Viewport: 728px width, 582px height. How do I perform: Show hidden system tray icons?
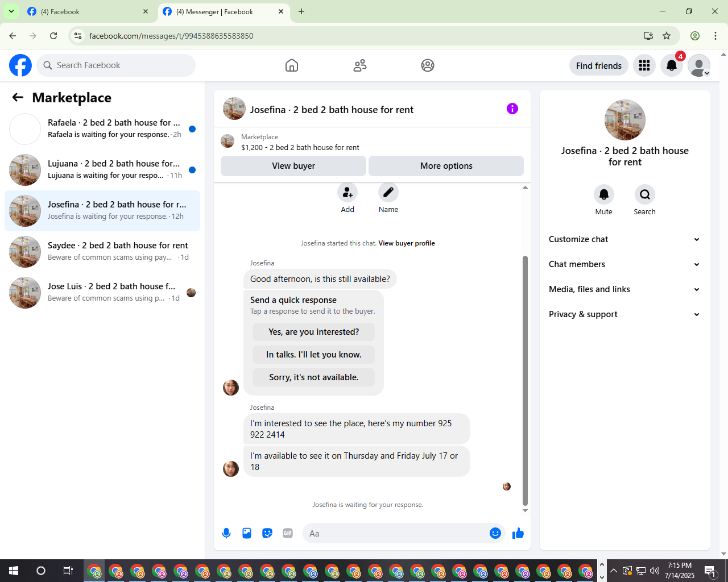[614, 571]
